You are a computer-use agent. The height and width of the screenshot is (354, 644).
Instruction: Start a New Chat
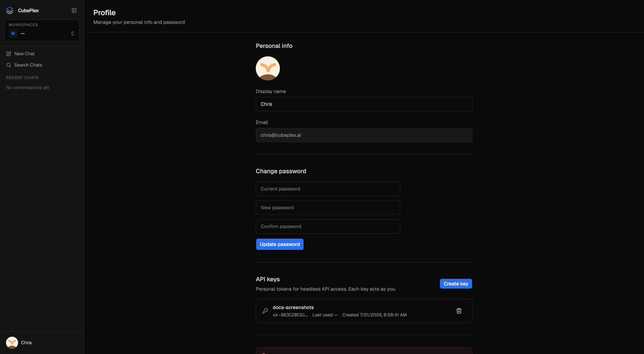pyautogui.click(x=24, y=54)
